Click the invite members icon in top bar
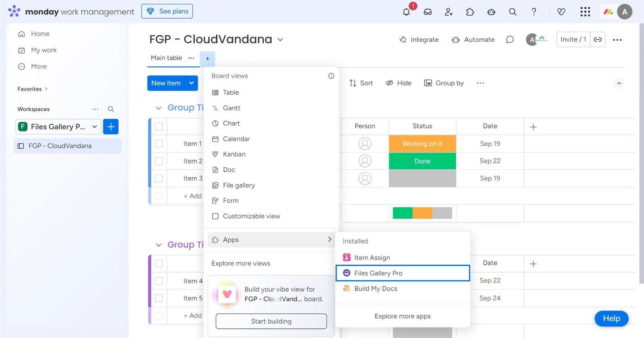644x338 pixels. [449, 12]
